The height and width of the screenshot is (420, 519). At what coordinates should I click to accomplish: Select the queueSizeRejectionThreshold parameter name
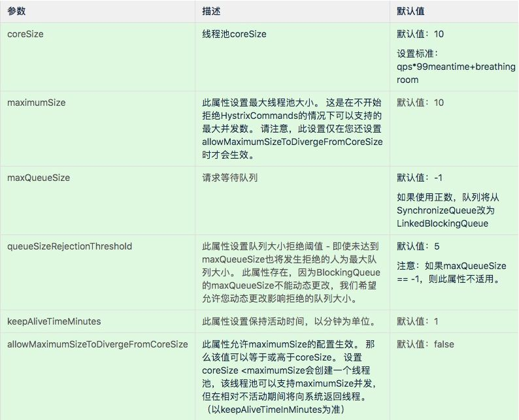click(x=69, y=246)
